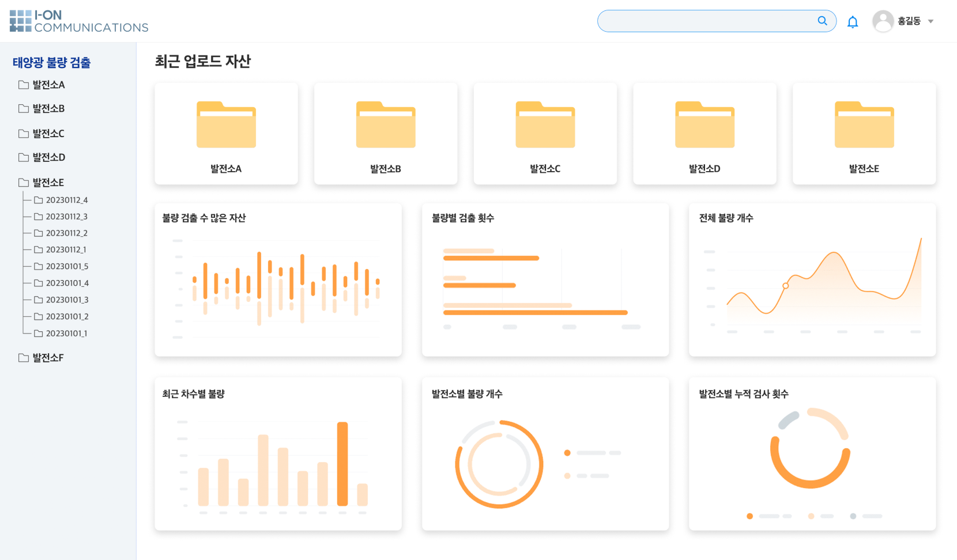Open subfolder 20230101_1

[x=67, y=333]
